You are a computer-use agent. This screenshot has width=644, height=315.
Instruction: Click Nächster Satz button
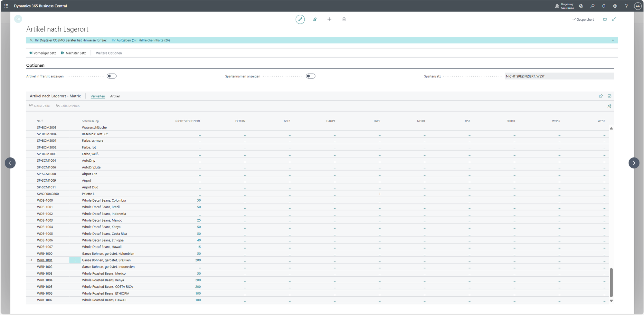pos(73,53)
